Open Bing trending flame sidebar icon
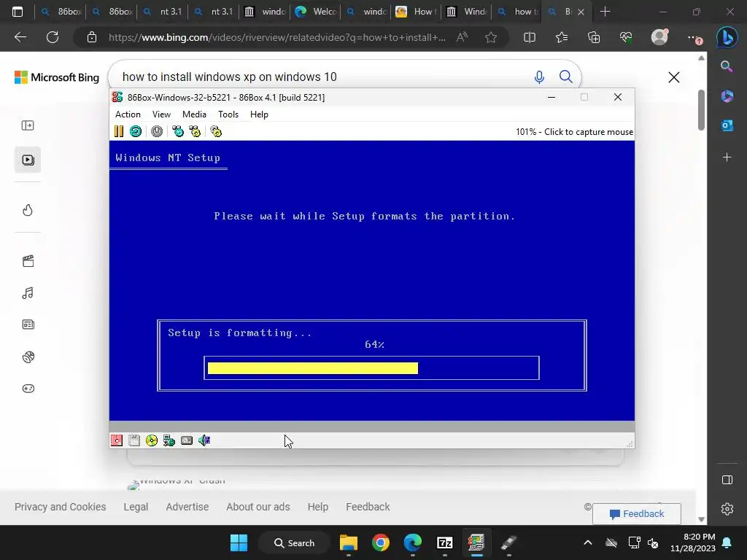Viewport: 747px width, 560px height. (x=28, y=210)
